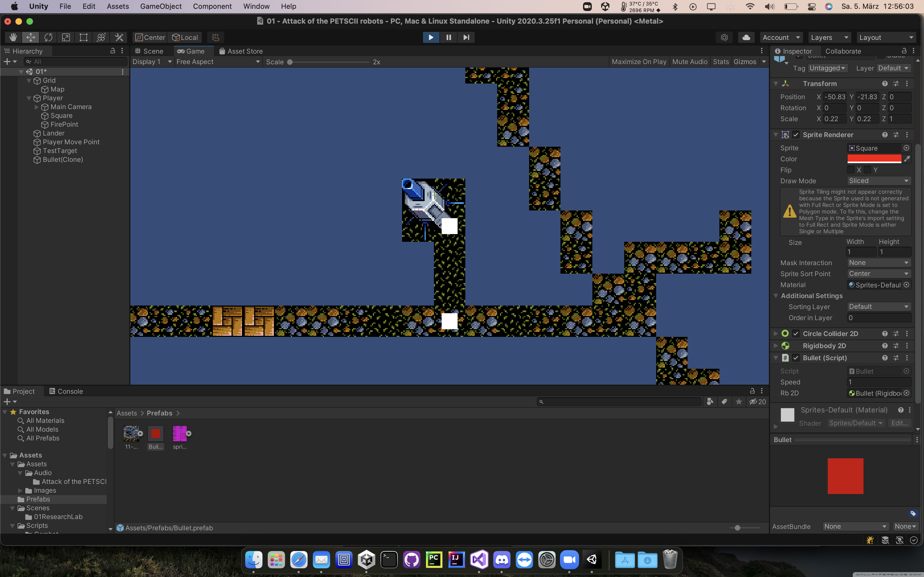This screenshot has height=577, width=924.
Task: Select the Rotate tool
Action: (48, 37)
